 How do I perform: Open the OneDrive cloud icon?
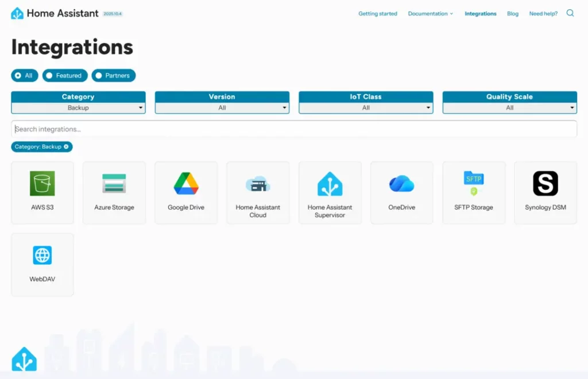(x=401, y=184)
